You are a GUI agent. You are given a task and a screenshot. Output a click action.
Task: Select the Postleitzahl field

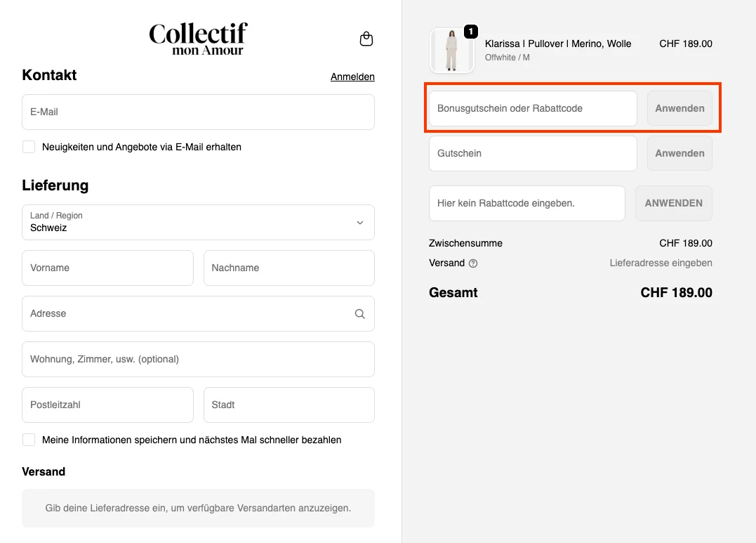click(x=107, y=405)
